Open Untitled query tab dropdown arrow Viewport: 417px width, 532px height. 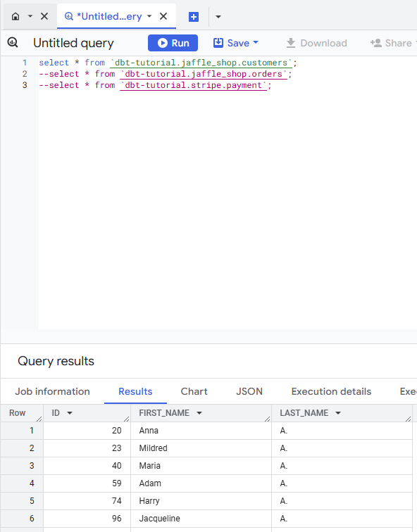coord(149,16)
